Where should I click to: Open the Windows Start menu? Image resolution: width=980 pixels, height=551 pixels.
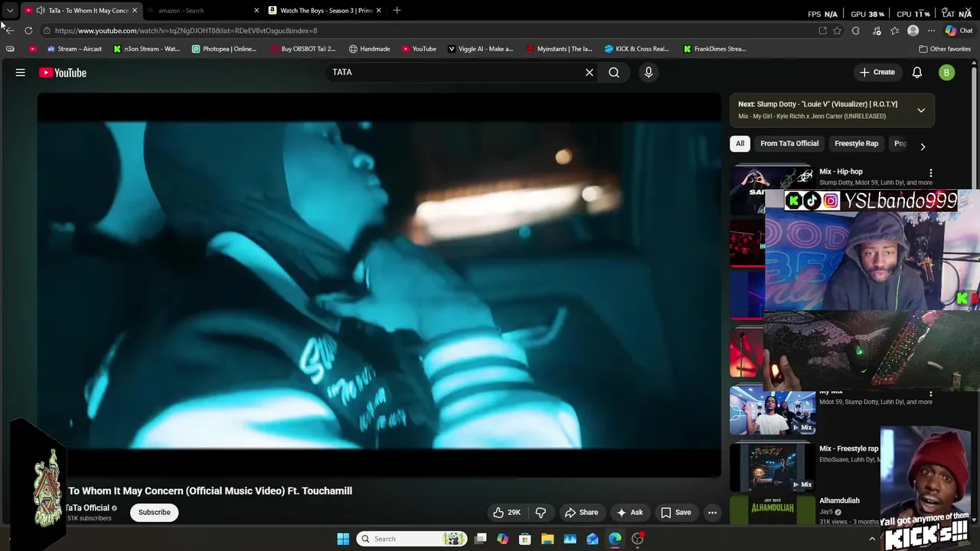tap(343, 539)
